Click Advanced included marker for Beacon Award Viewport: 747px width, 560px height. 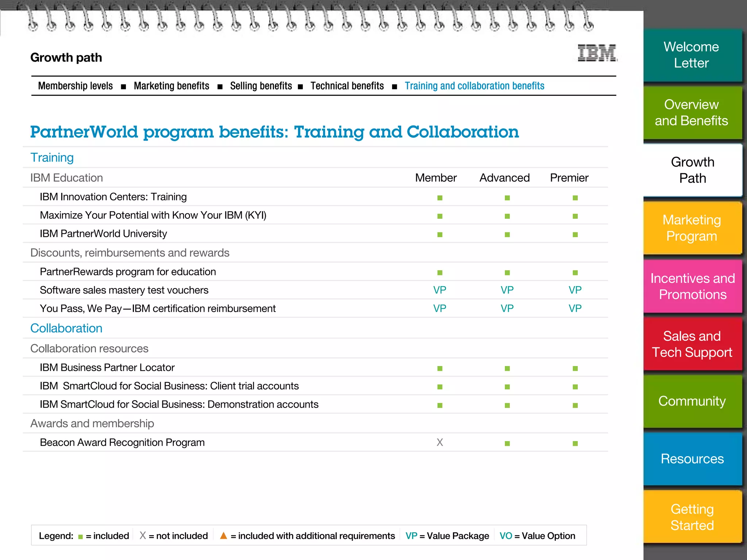click(x=507, y=444)
